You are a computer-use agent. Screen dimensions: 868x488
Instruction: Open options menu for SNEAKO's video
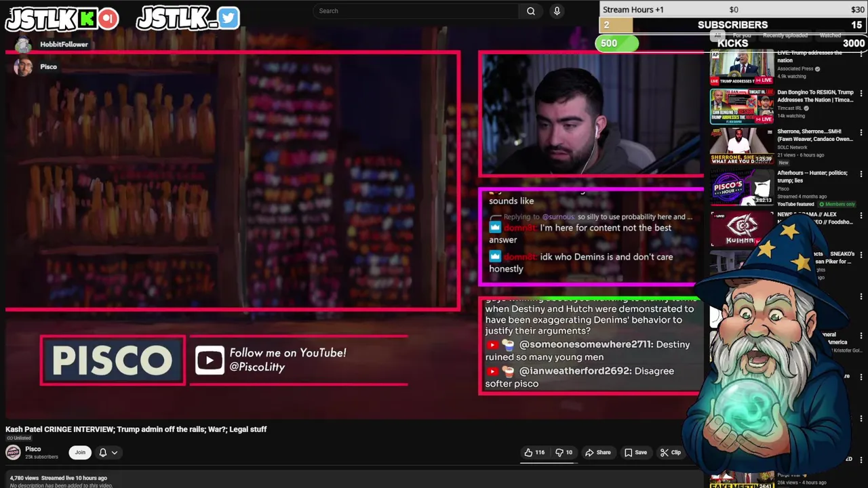tap(861, 256)
